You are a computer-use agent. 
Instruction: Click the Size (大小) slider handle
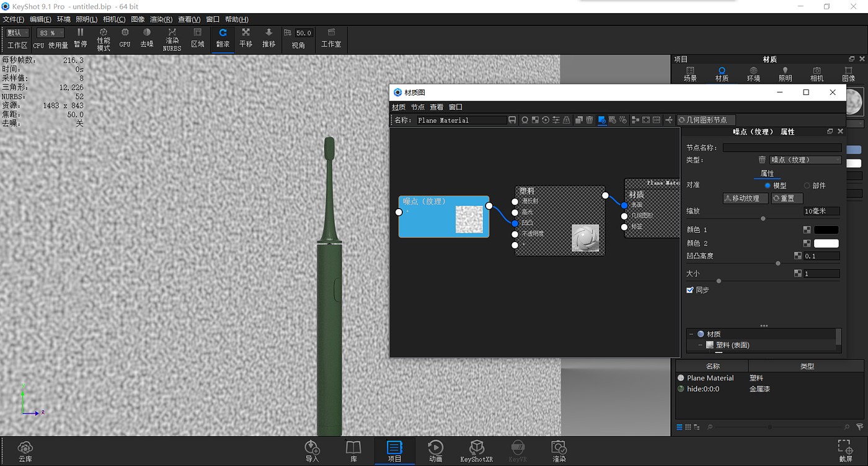pyautogui.click(x=719, y=281)
